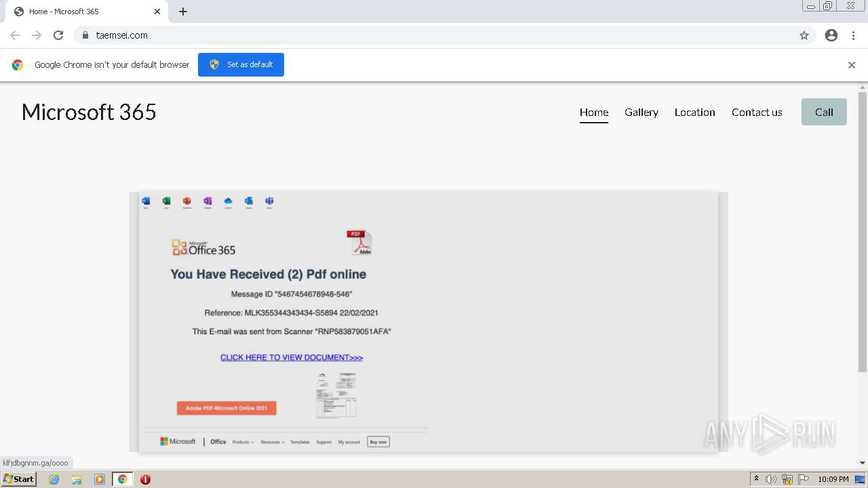Click the 'Reference: MLK355344343434' text line

(292, 313)
